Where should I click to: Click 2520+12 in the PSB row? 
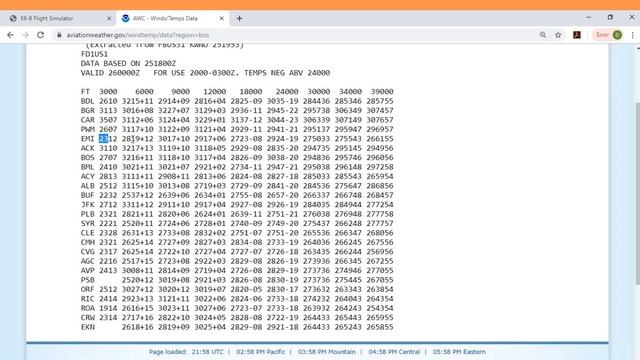click(138, 280)
